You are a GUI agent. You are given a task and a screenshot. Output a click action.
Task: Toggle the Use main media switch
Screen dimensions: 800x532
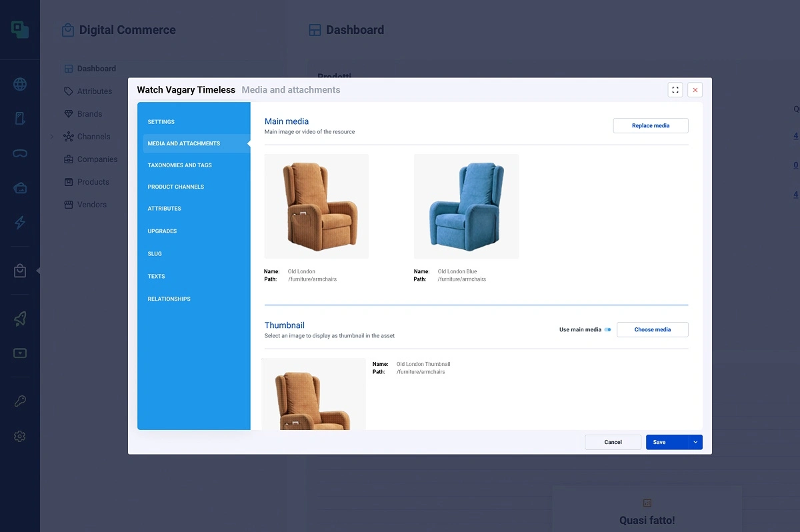(607, 329)
